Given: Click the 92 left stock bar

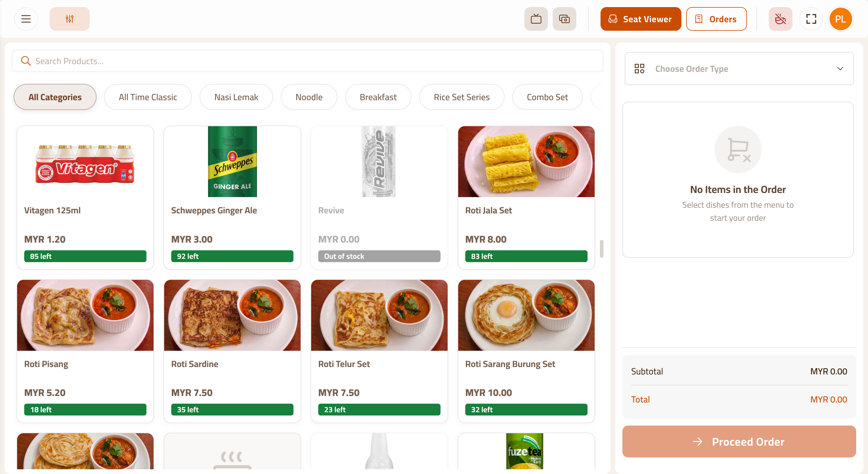Looking at the screenshot, I should coord(232,256).
